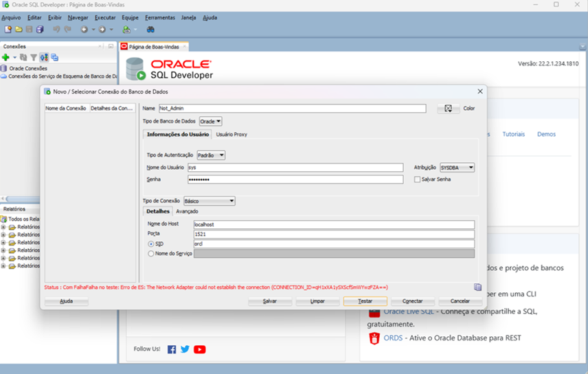Open the Arquivo menu
Screen dimensions: 588x374
[11, 18]
